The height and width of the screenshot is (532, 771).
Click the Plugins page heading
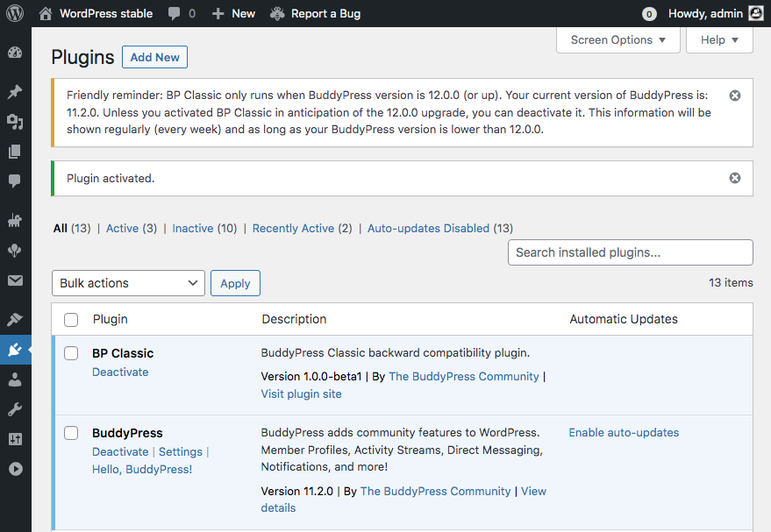[x=82, y=57]
